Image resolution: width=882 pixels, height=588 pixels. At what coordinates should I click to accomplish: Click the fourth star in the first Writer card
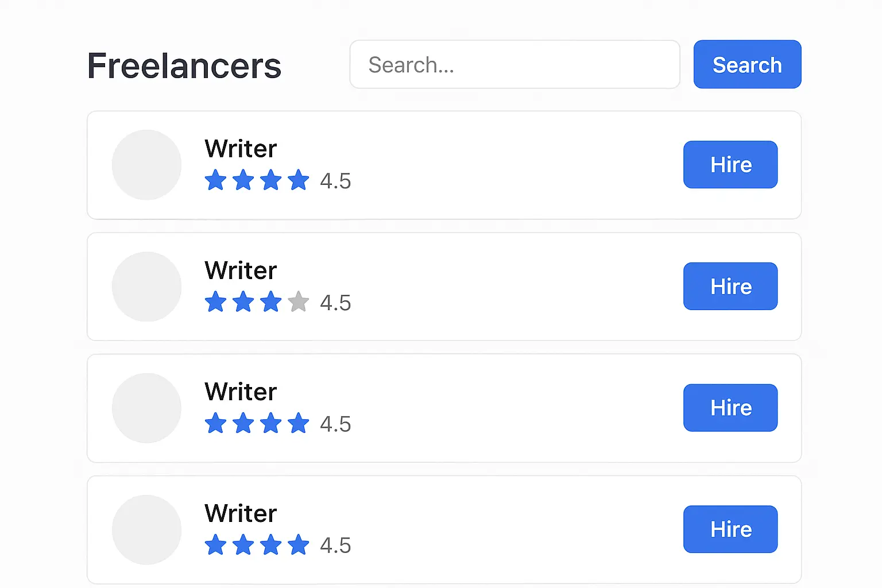(x=299, y=180)
